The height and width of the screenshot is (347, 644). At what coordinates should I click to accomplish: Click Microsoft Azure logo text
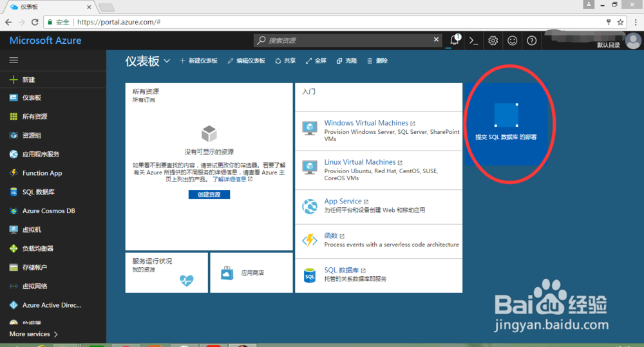(45, 41)
